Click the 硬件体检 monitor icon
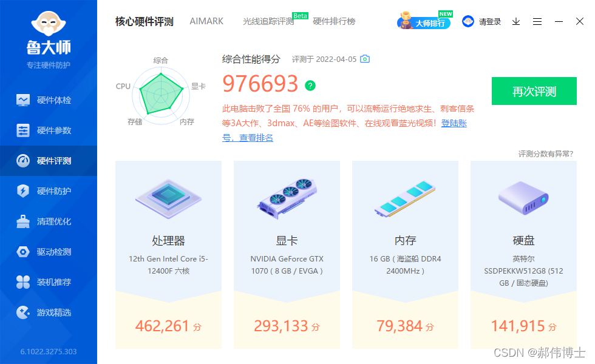Image resolution: width=595 pixels, height=364 pixels. click(23, 100)
